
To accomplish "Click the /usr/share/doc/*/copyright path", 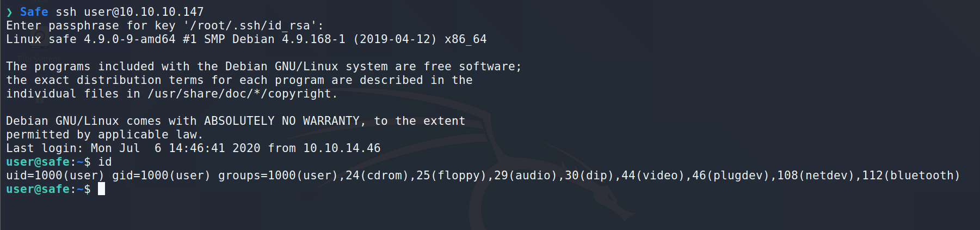I will tap(243, 94).
